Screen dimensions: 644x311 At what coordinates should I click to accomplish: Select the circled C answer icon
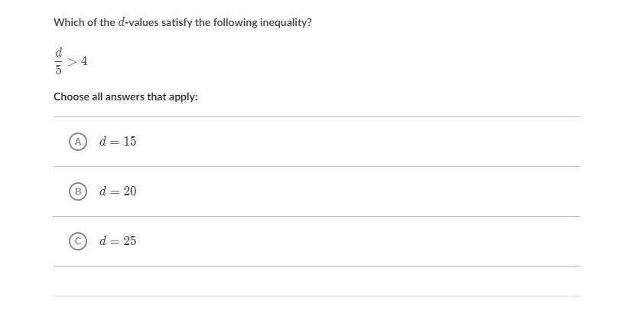78,241
